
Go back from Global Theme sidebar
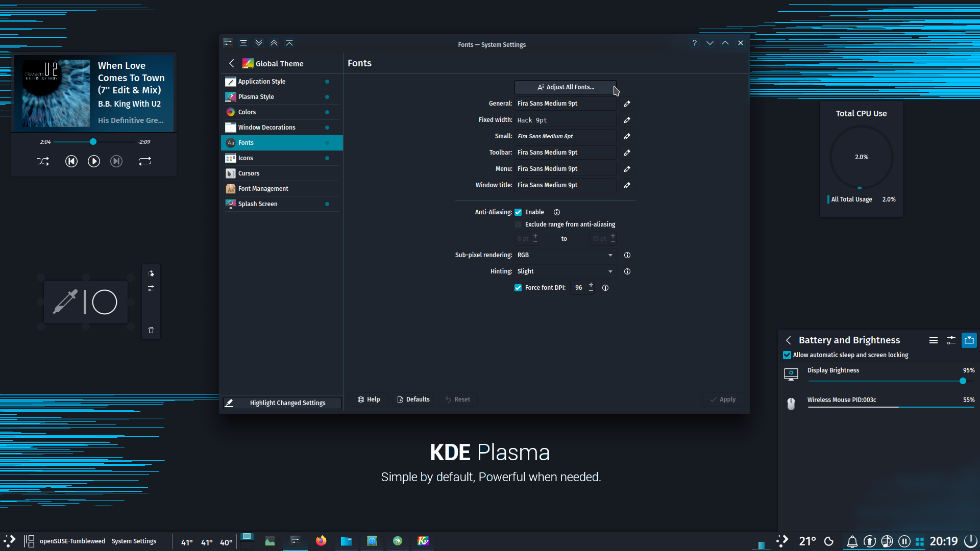(232, 63)
